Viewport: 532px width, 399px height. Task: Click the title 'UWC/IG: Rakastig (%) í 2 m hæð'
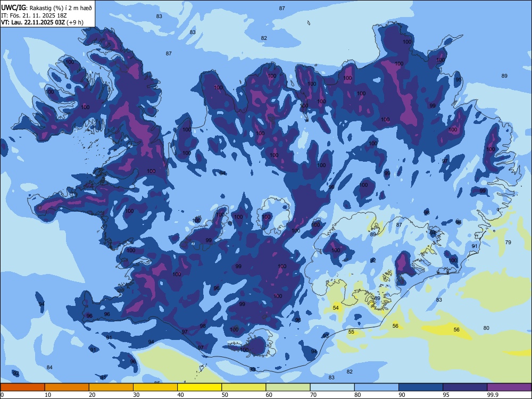click(46, 8)
